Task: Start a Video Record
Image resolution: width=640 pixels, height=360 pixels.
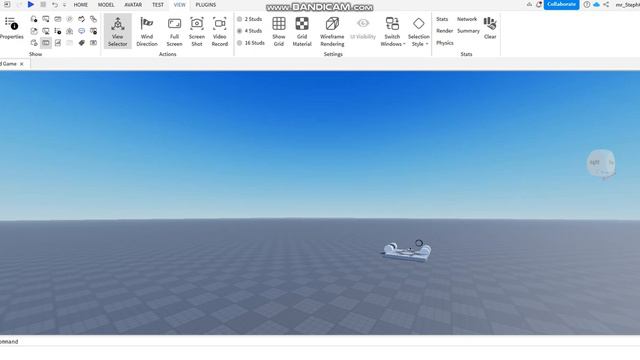Action: tap(220, 31)
